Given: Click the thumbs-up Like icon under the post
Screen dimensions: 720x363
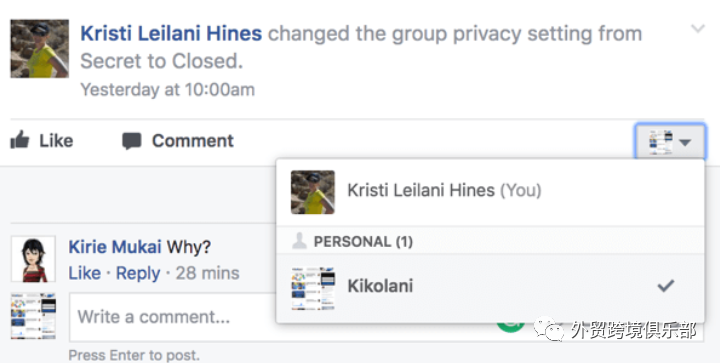Looking at the screenshot, I should click(x=20, y=140).
